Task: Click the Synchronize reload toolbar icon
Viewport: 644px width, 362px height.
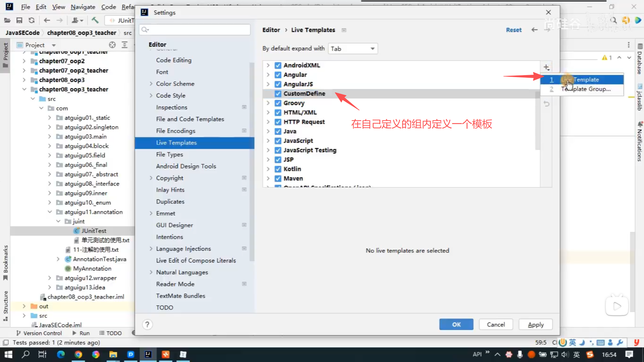Action: click(32, 20)
